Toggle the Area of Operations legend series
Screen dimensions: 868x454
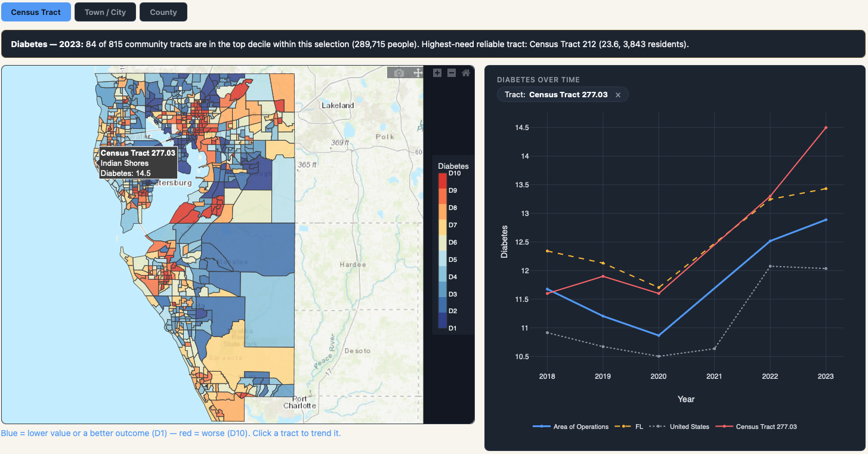tap(571, 427)
